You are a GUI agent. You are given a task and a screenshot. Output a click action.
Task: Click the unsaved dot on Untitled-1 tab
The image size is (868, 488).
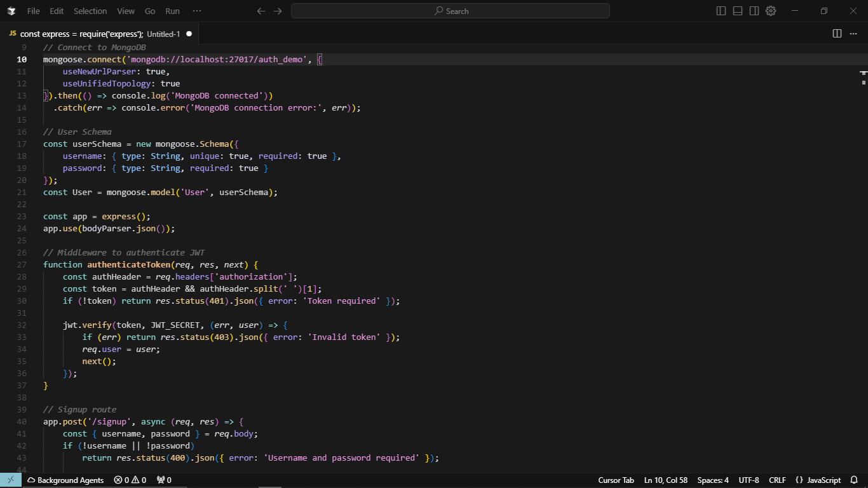189,34
